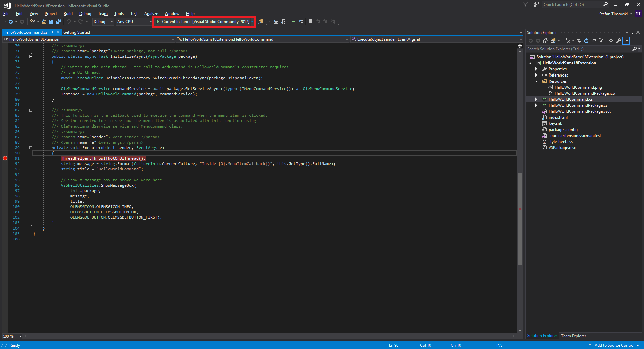Click Sync with Active Document icon

[579, 41]
